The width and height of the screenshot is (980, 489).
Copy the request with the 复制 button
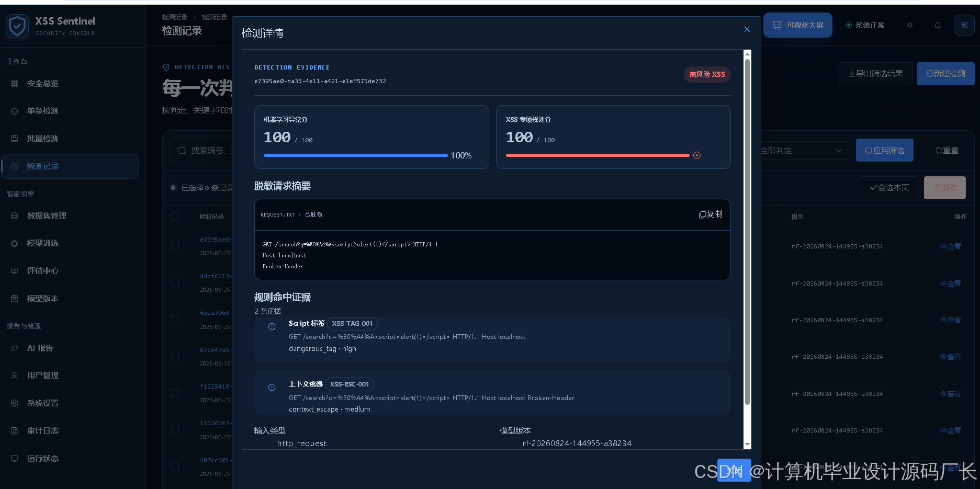point(711,214)
